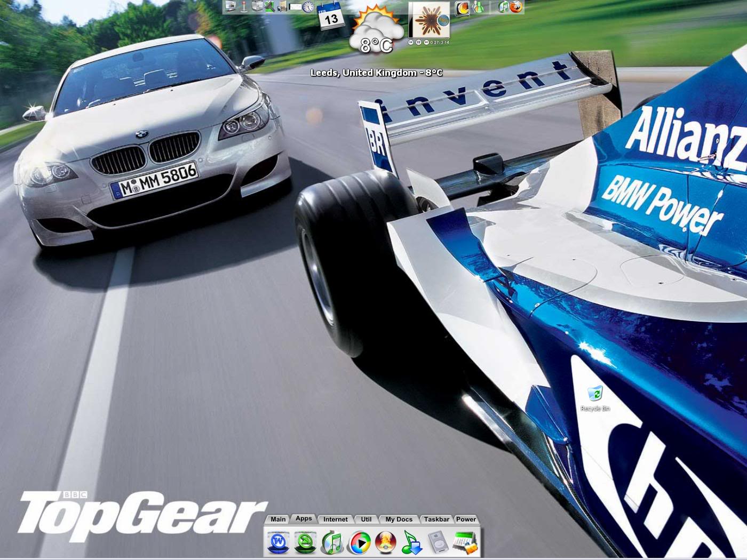The width and height of the screenshot is (747, 560).
Task: Open the My Docs tab
Action: coord(399,519)
